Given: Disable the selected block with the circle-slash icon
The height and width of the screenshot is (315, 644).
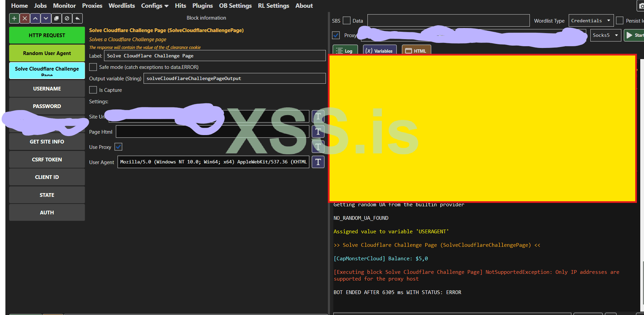Looking at the screenshot, I should (x=67, y=18).
